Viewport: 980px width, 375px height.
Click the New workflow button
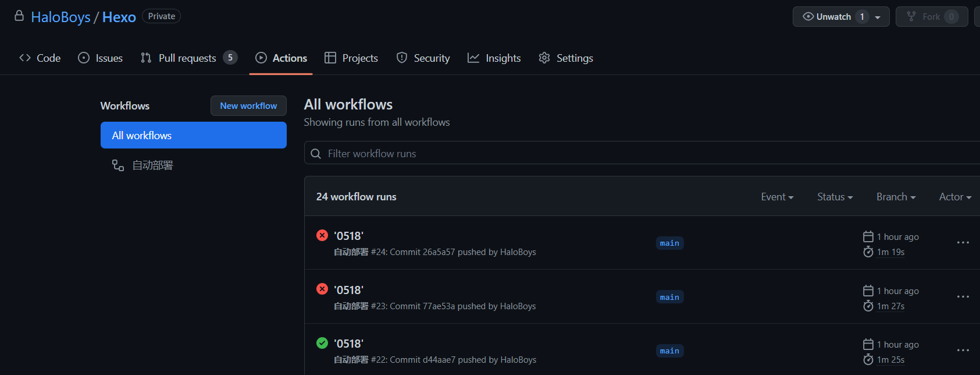pos(248,106)
